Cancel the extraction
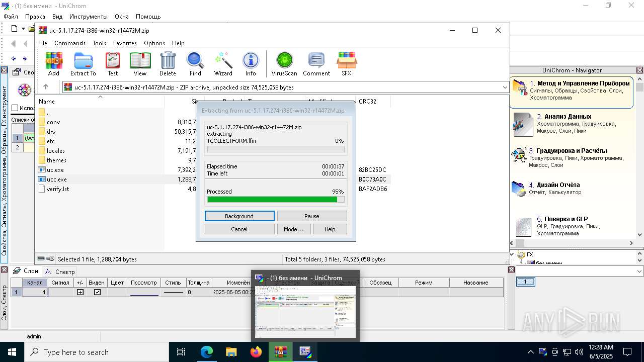Image resolution: width=644 pixels, height=362 pixels. 239,229
